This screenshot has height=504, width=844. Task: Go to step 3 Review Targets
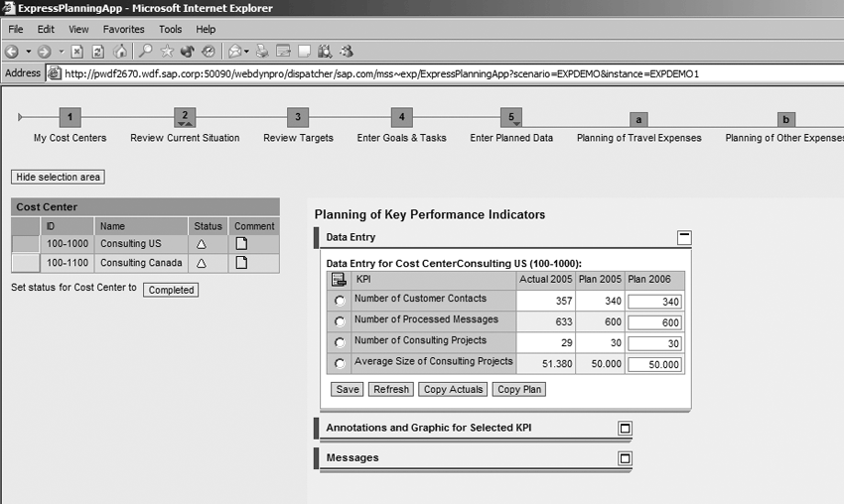(298, 117)
